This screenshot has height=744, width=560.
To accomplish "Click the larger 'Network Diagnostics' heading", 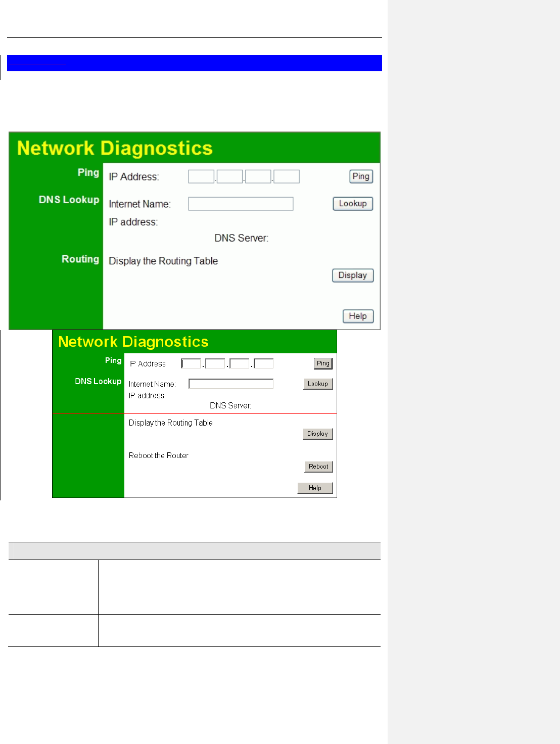I will 115,148.
